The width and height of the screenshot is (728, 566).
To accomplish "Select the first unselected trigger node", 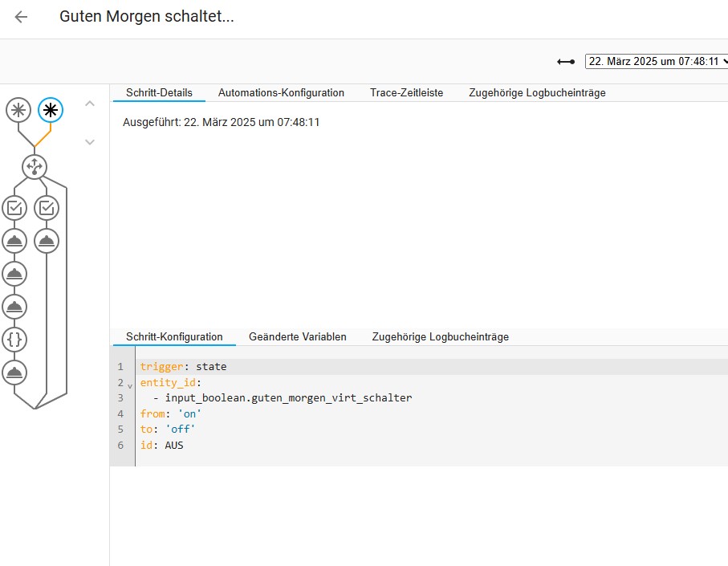I will pyautogui.click(x=18, y=110).
